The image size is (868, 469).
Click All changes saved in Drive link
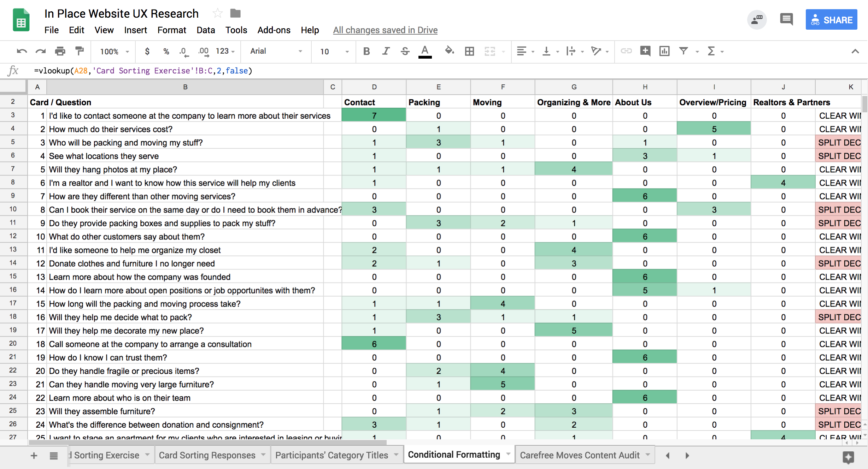385,30
